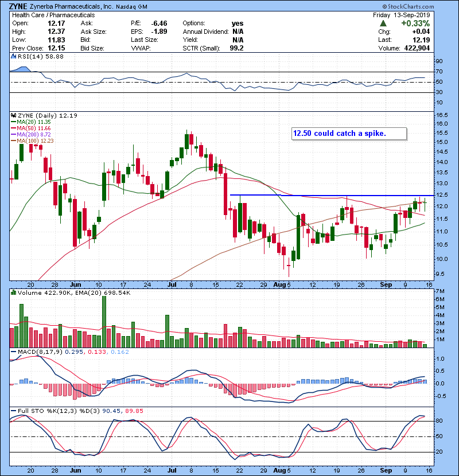Select the High value 12.37
This screenshot has height=476, width=459.
point(56,32)
